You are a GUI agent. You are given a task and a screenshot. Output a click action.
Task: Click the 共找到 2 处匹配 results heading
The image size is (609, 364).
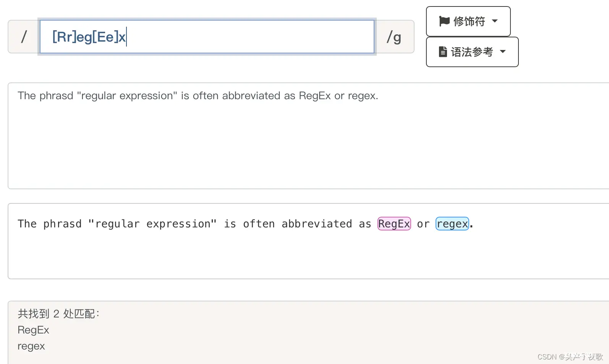58,314
